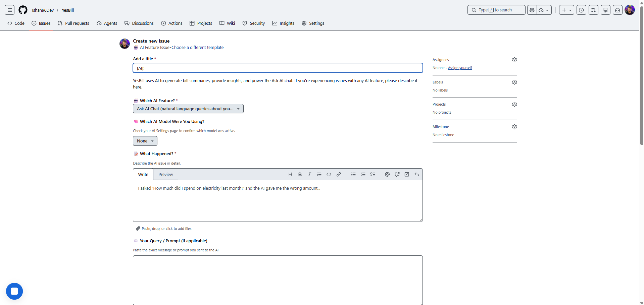Open the Assignees gear settings
The image size is (644, 305).
(514, 60)
